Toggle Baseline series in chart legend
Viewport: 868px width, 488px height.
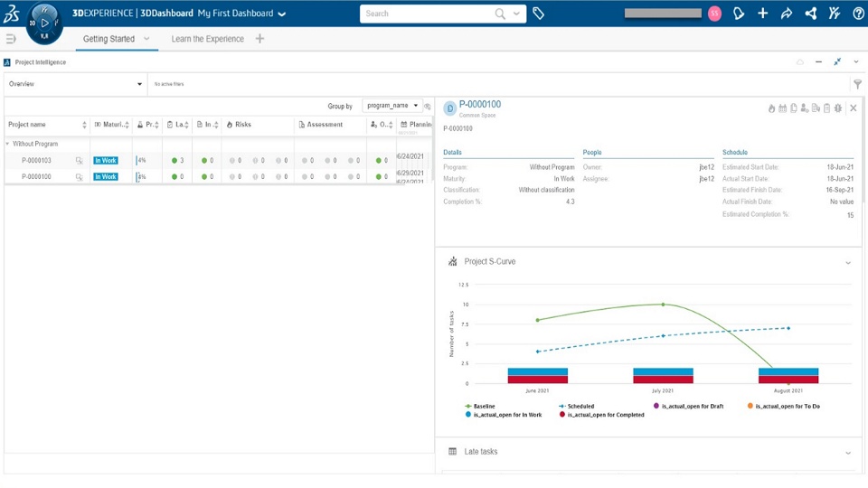pos(480,406)
